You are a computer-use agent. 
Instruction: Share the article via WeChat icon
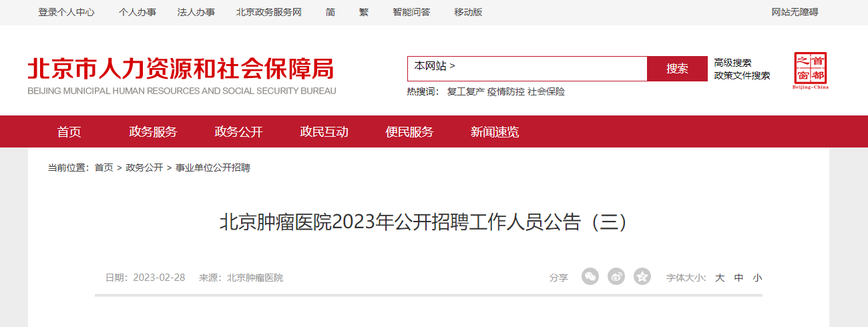tap(590, 277)
